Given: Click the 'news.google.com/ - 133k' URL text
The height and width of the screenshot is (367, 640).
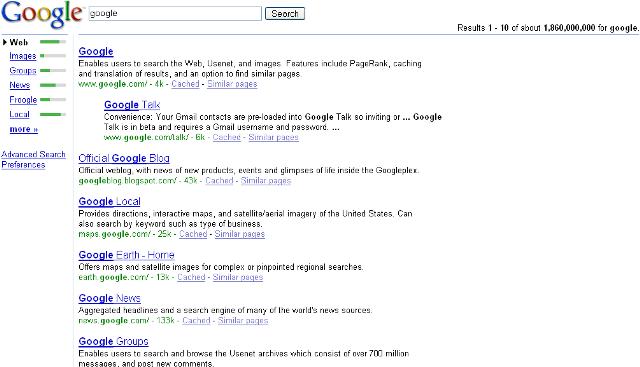Looking at the screenshot, I should (x=127, y=321).
